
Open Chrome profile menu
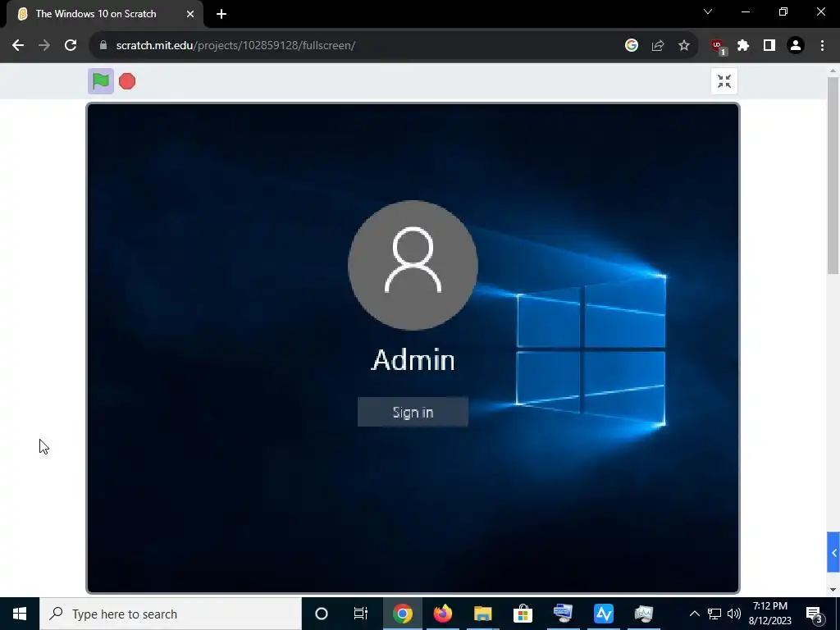tap(796, 46)
